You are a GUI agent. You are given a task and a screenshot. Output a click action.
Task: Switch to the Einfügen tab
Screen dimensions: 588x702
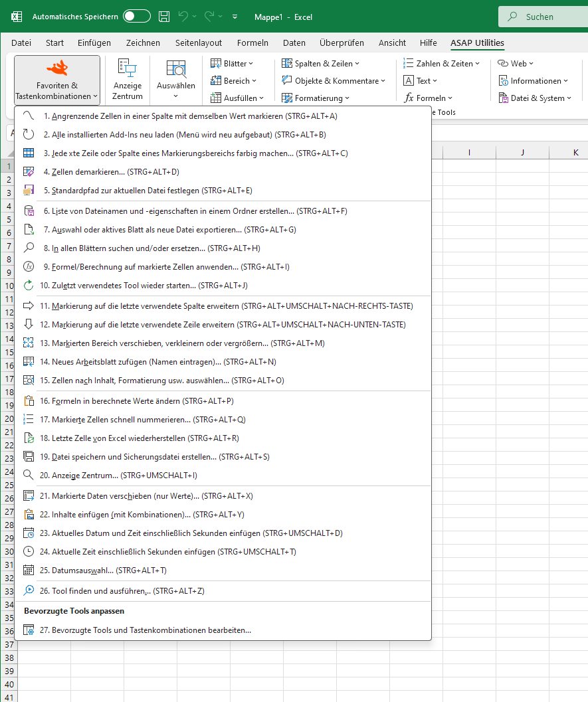pyautogui.click(x=94, y=43)
